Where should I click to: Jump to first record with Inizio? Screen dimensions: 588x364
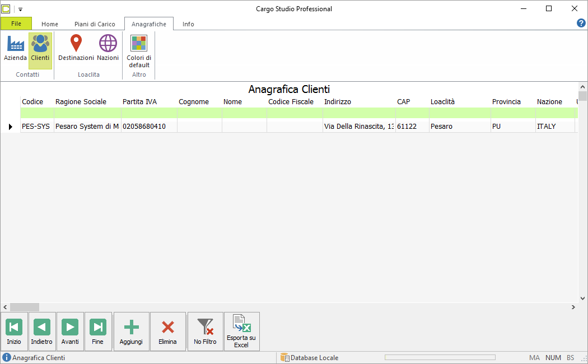click(14, 332)
